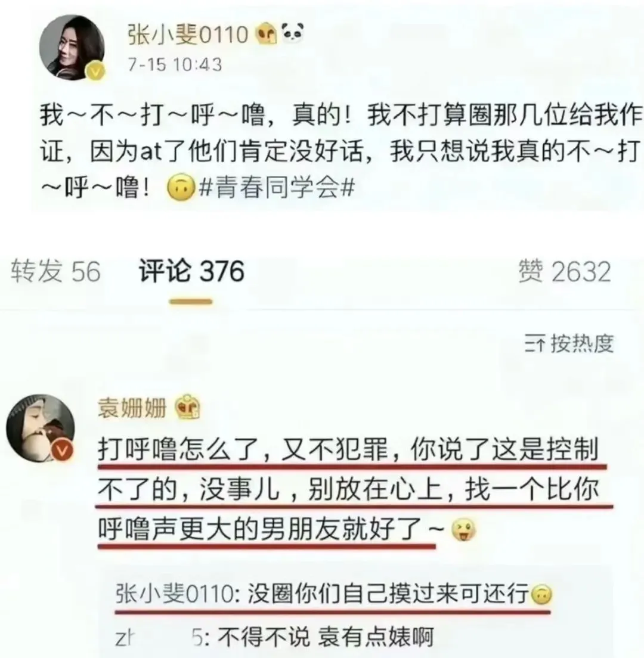Image resolution: width=644 pixels, height=658 pixels.
Task: Open the 7-15 10:43 post timestamp
Action: (175, 64)
